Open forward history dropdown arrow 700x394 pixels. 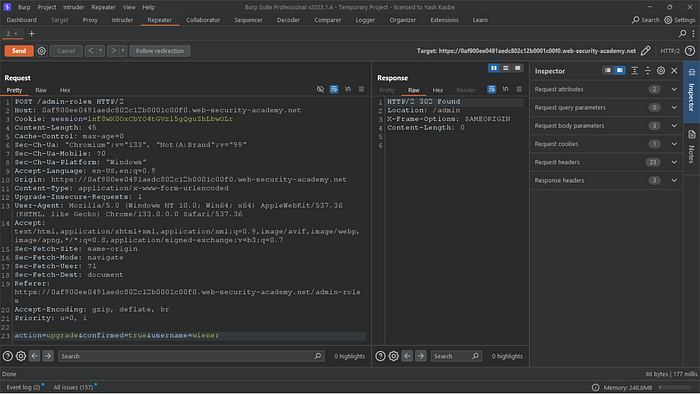(x=123, y=51)
